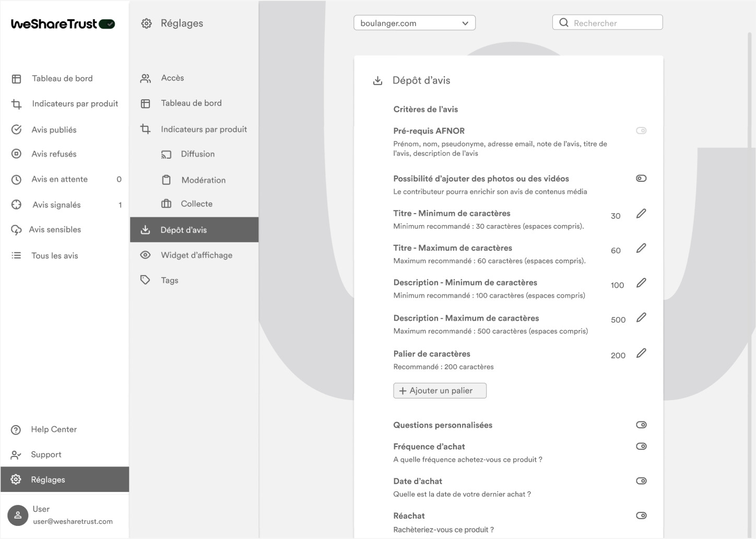Open the Modération settings section
Screen dimensions: 756x539
click(203, 180)
